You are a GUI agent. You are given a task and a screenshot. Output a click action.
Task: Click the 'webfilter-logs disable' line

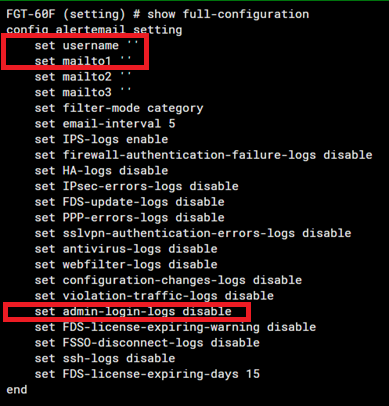(x=126, y=265)
